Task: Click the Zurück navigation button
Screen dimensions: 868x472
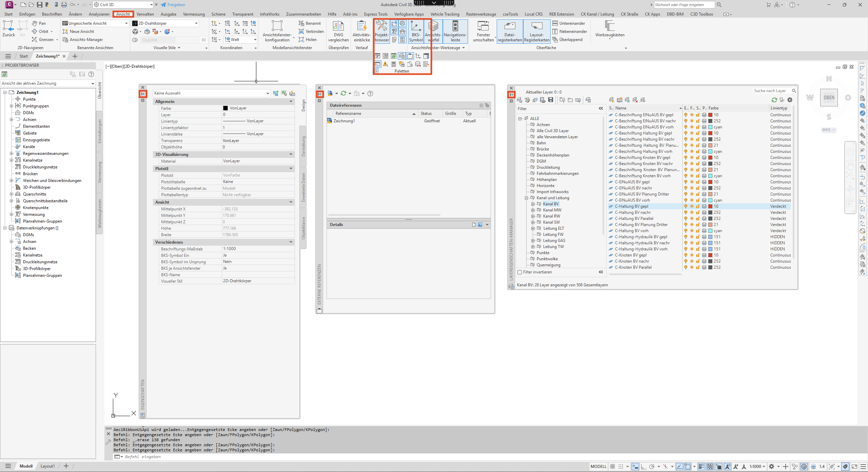Action: pyautogui.click(x=8, y=29)
